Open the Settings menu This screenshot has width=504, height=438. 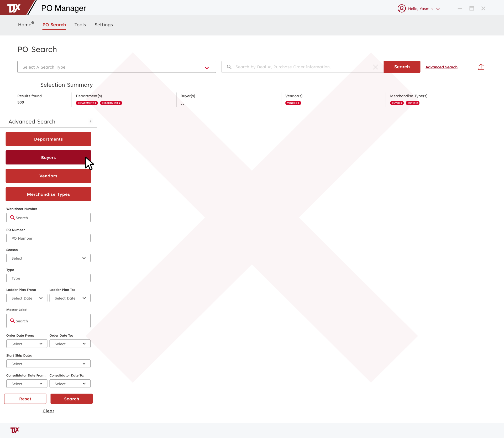pyautogui.click(x=104, y=25)
